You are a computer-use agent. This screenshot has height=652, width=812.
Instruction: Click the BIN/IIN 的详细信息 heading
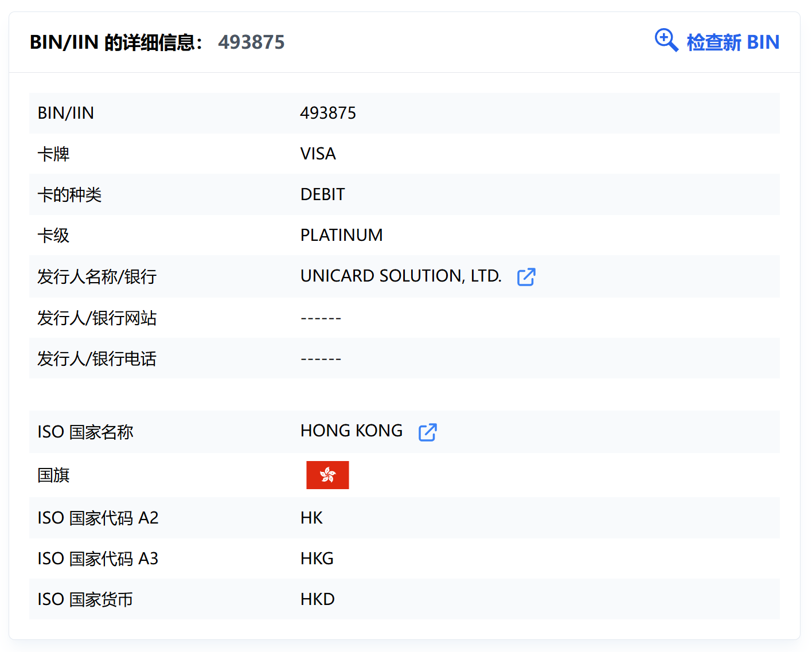coord(116,42)
